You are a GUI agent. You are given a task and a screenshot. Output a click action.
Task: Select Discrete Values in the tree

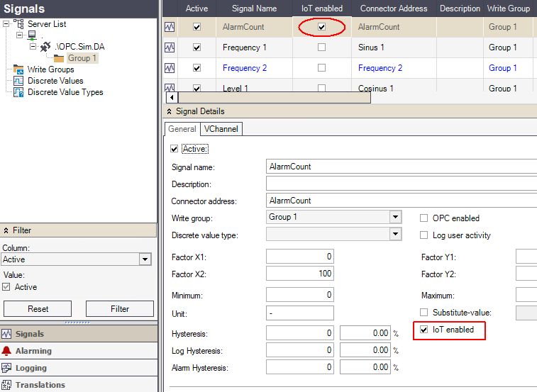(55, 81)
